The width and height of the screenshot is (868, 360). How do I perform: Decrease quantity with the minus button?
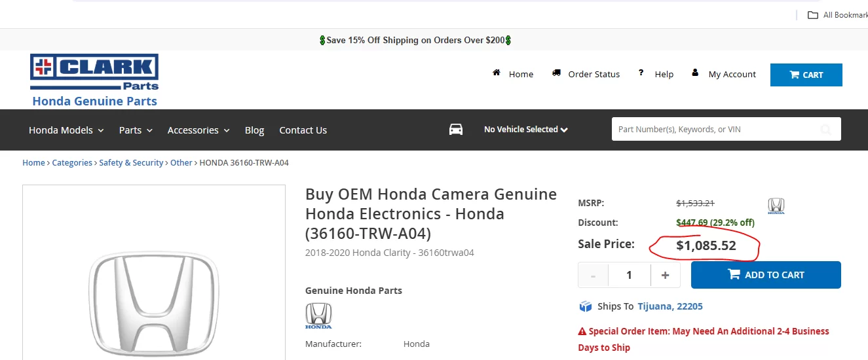tap(594, 275)
